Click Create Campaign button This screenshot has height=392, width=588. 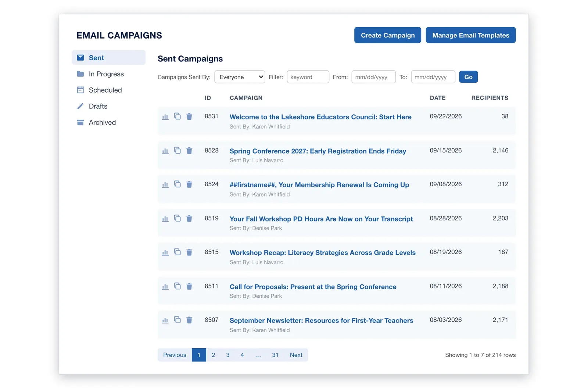(388, 35)
